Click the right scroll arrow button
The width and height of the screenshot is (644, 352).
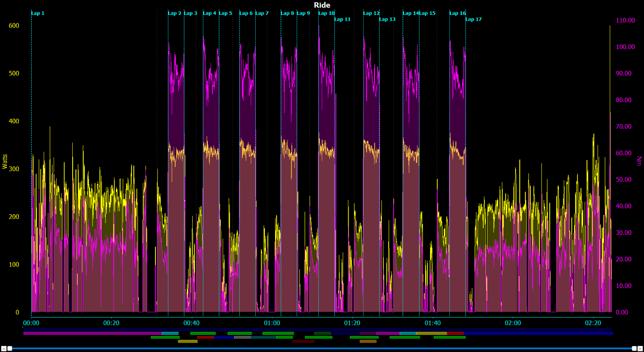pos(640,348)
